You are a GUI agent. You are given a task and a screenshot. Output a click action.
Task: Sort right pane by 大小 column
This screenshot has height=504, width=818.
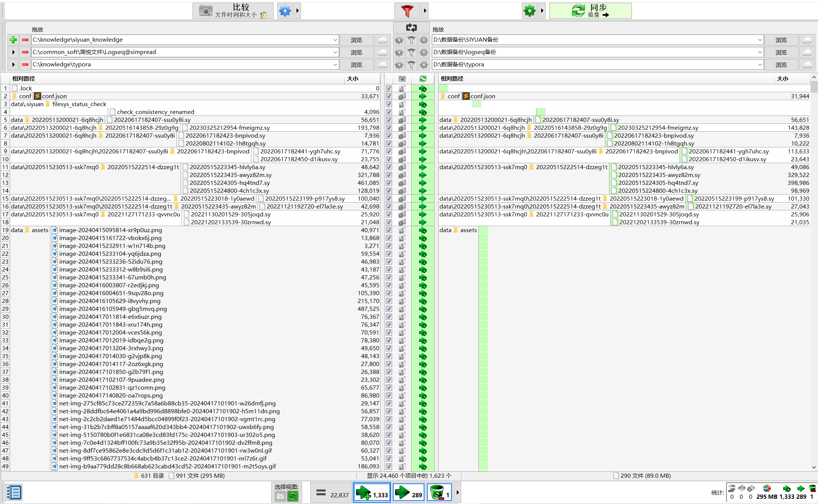[792, 79]
